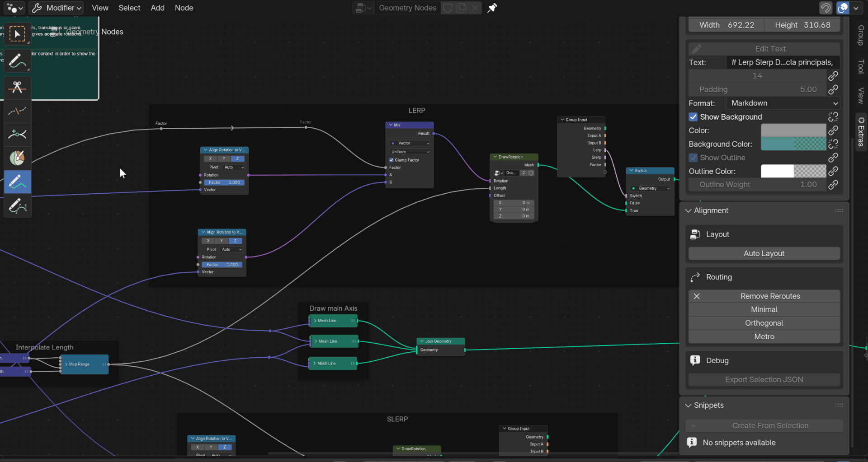Click the fake user shield icon in header
Image resolution: width=868 pixels, height=462 pixels.
click(x=448, y=8)
